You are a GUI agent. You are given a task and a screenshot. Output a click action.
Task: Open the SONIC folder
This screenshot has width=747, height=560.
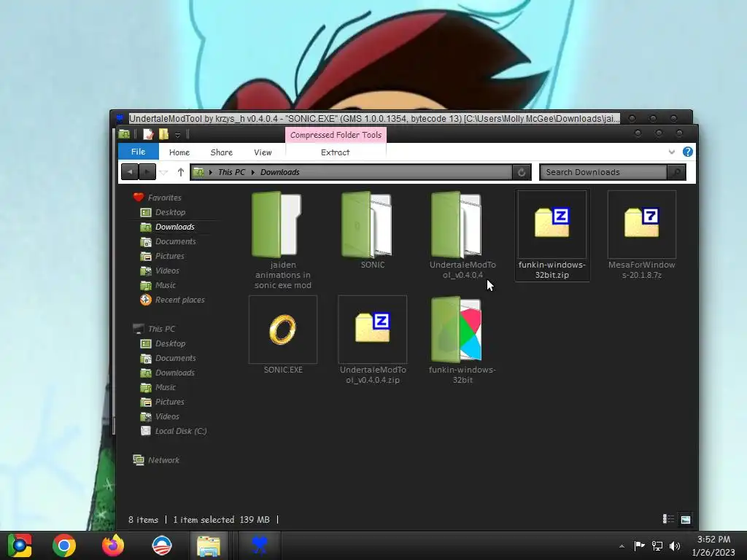372,230
